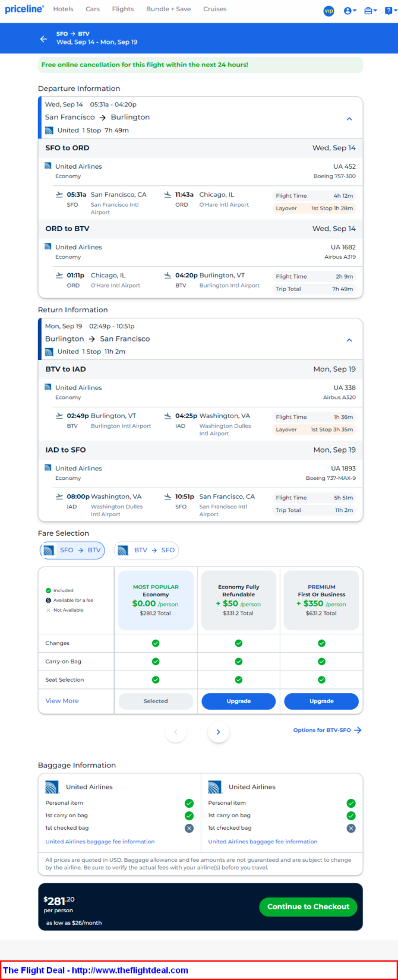The image size is (398, 980).
Task: Open the Flights tab
Action: pyautogui.click(x=123, y=9)
